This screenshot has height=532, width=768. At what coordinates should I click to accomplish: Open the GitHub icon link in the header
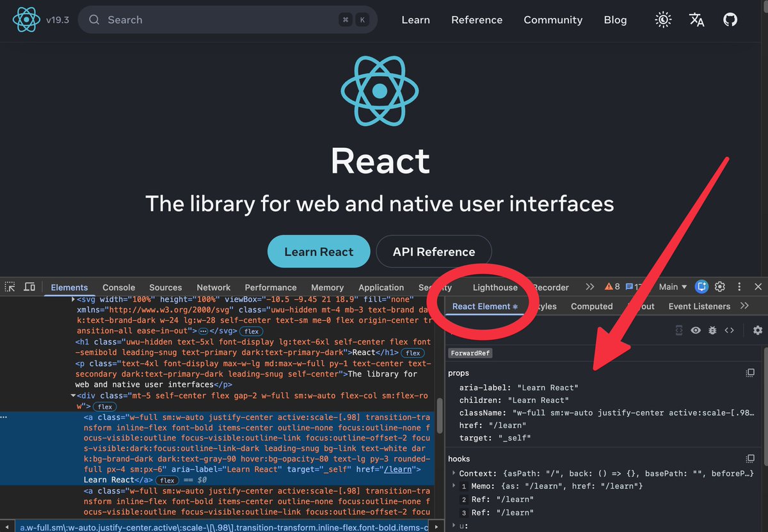coord(730,20)
